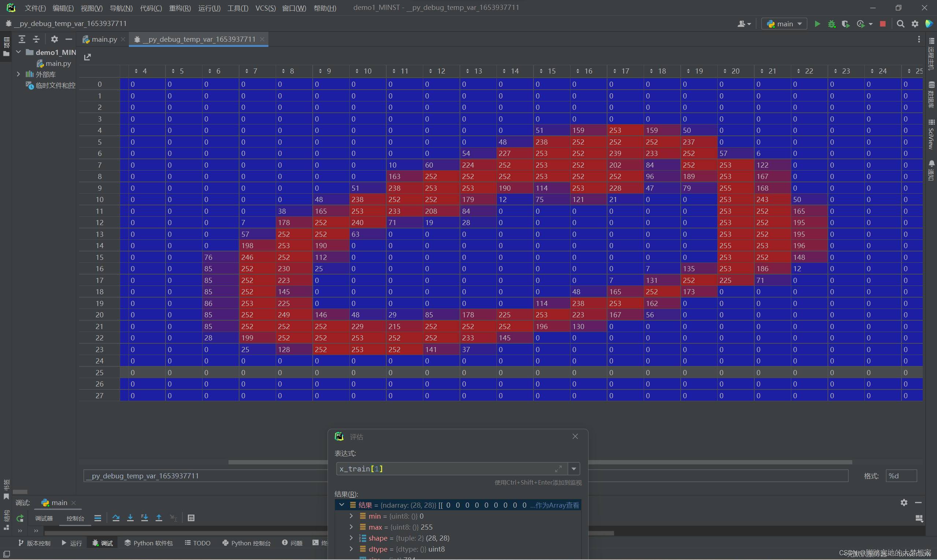Click the Step Out debugger arrow
Viewport: 937px width, 560px height.
(x=159, y=518)
